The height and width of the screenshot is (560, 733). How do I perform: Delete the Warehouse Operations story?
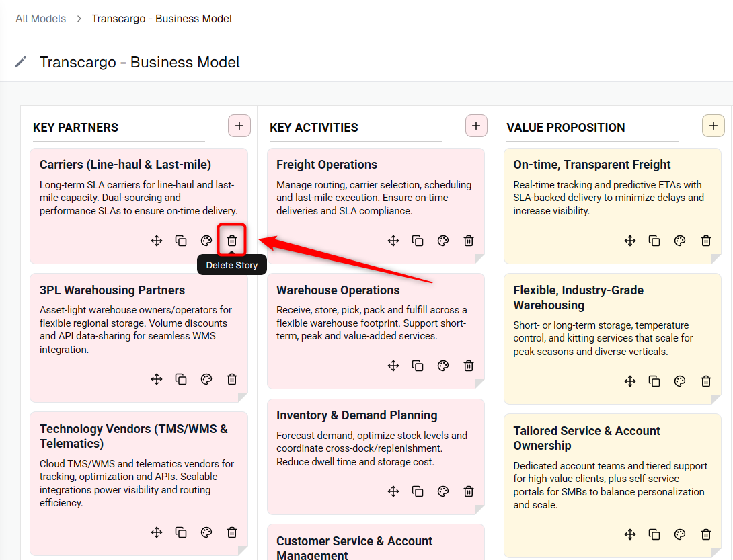tap(469, 366)
